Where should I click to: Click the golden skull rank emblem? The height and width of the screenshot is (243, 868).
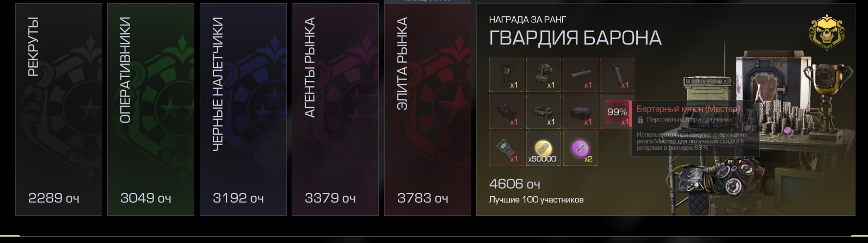[827, 32]
